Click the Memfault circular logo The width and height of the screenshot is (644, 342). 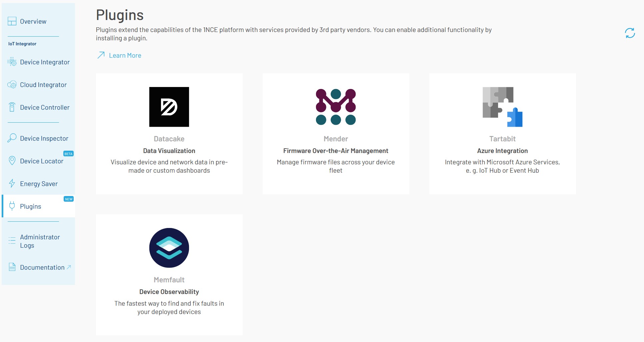[169, 248]
